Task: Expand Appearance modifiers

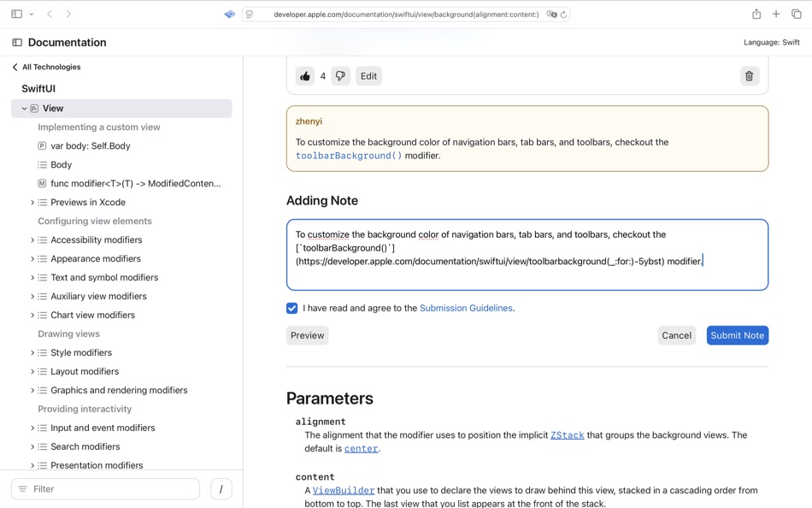Action: (32, 258)
